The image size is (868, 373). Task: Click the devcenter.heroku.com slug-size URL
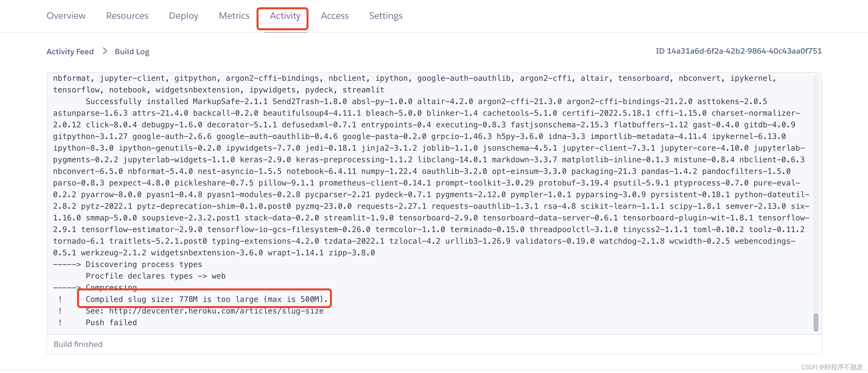click(x=216, y=311)
